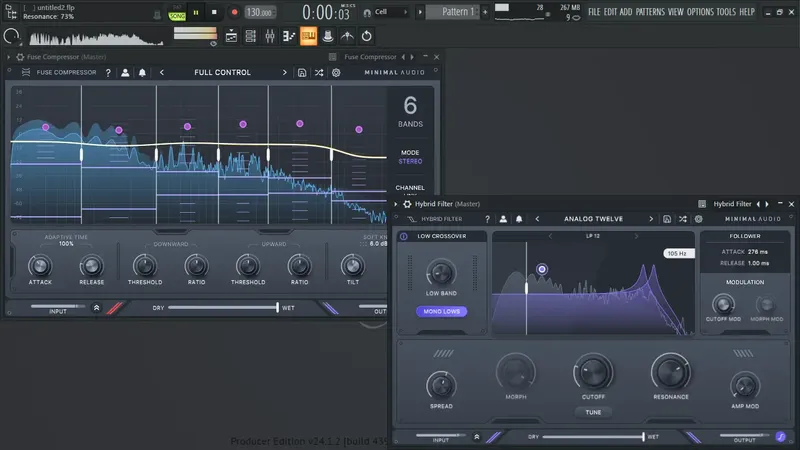Click Stereo mode label in Fuse Compressor
Image resolution: width=800 pixels, height=450 pixels.
tap(410, 160)
